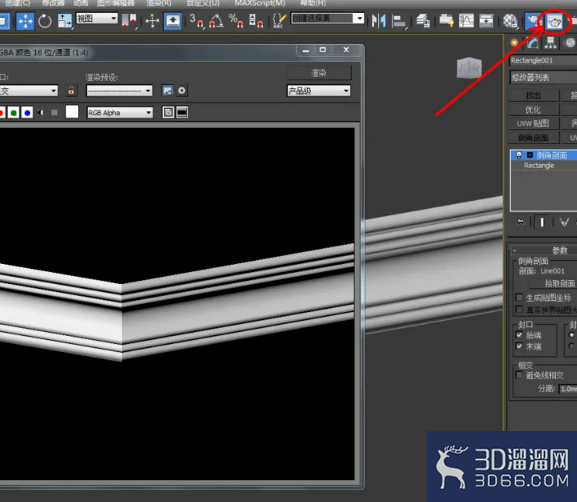
Task: Open the render preset dropdown
Action: pos(119,91)
